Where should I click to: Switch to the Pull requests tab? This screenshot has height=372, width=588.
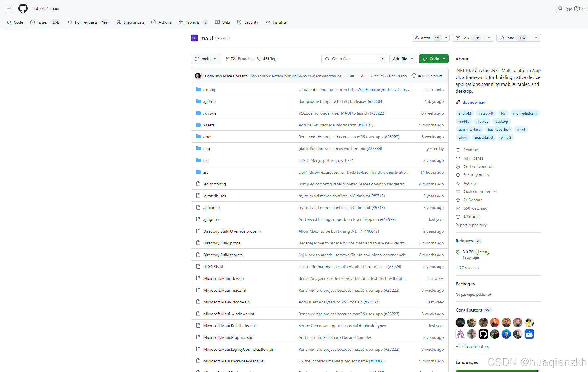tap(88, 22)
